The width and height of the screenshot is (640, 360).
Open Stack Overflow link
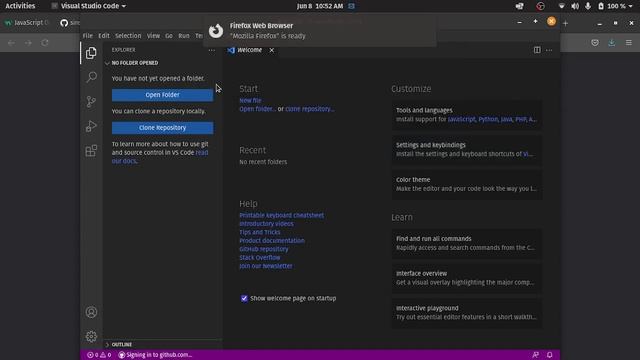[x=260, y=258]
